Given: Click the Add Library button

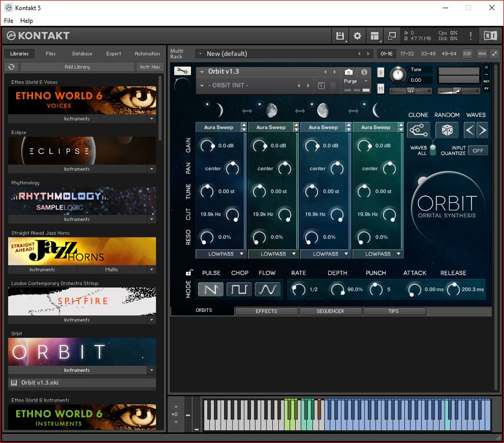Looking at the screenshot, I should (x=77, y=67).
